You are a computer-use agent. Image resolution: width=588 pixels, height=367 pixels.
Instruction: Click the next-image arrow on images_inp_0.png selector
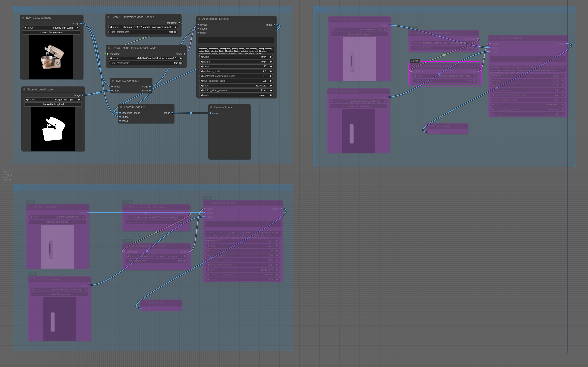78,28
